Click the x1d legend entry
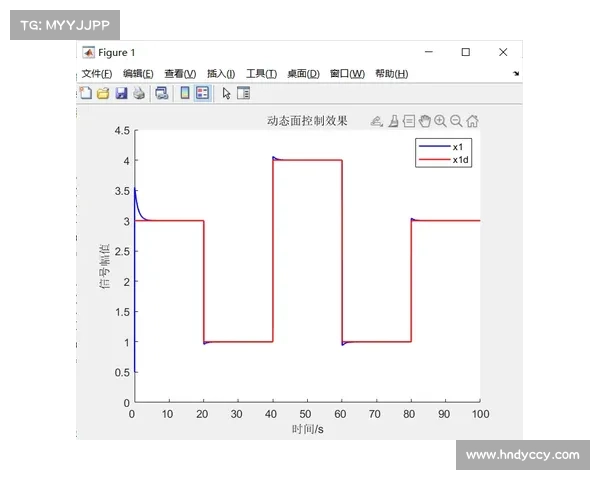 point(461,160)
